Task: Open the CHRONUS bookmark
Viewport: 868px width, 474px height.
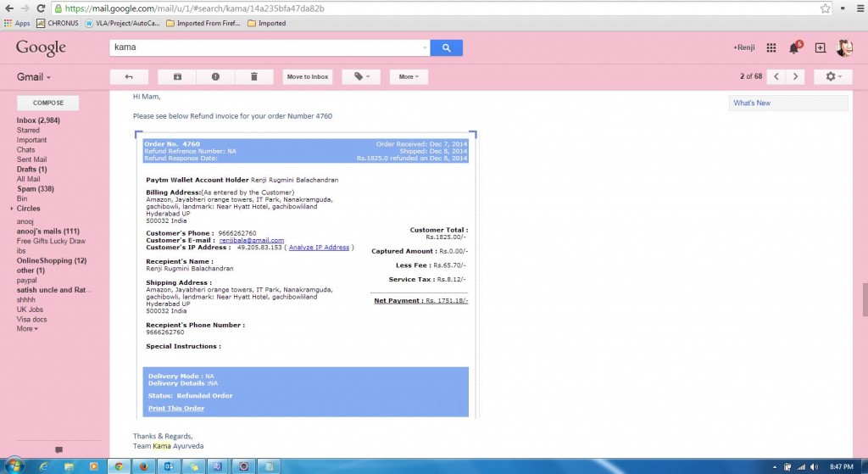Action: click(x=58, y=23)
